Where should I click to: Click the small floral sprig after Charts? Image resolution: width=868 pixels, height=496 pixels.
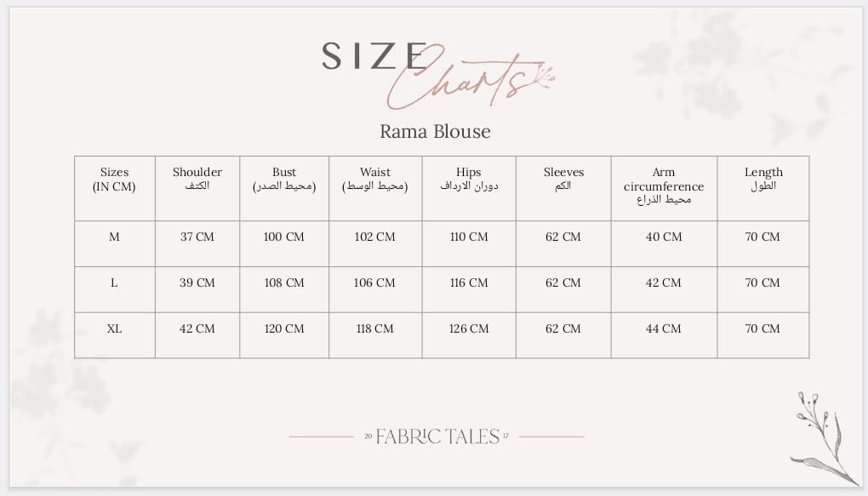point(544,78)
